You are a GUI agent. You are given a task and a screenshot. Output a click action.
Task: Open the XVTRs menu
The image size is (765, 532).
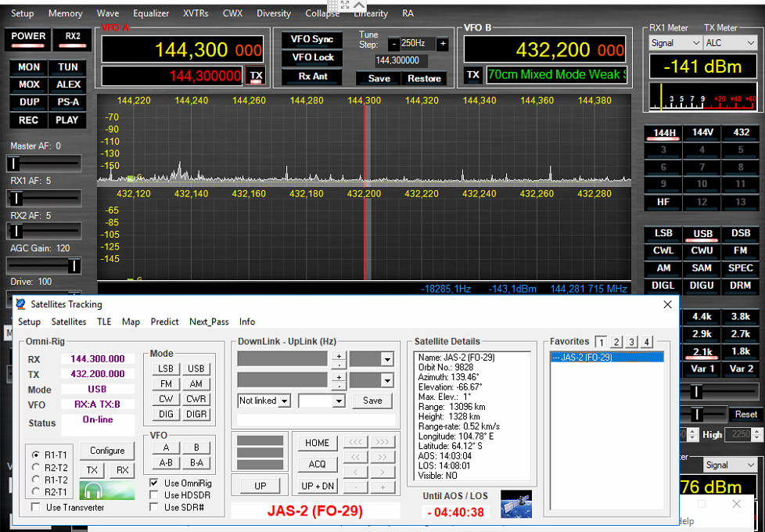196,13
